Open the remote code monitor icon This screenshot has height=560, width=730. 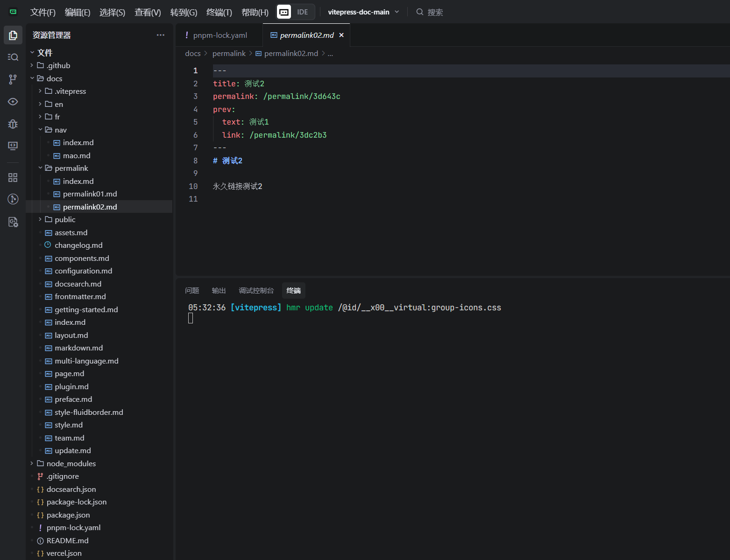tap(13, 146)
